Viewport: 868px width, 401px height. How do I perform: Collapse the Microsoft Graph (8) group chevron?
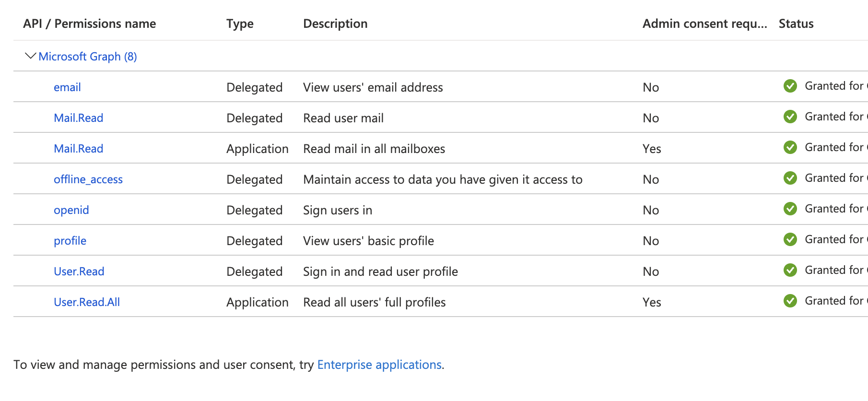coord(30,56)
